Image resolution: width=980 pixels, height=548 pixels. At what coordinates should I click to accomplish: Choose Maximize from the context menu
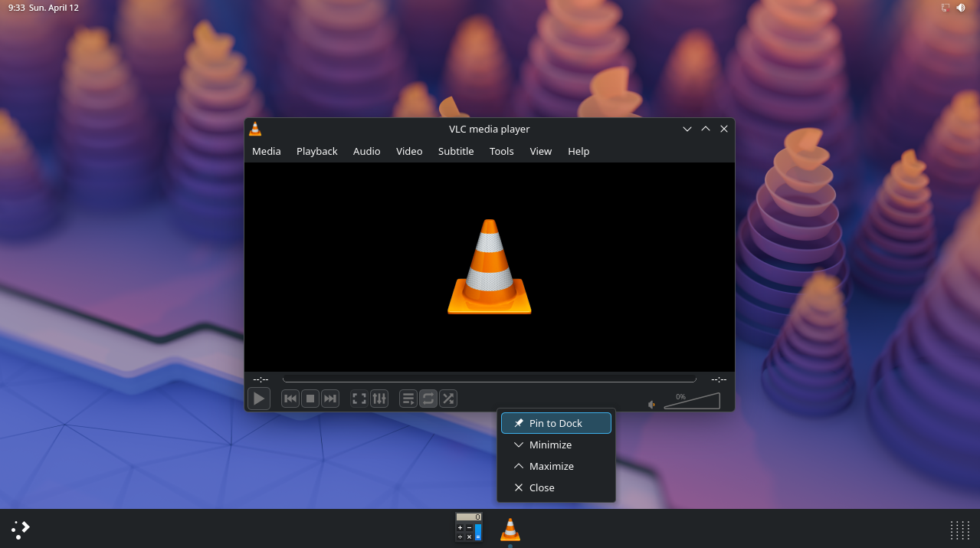pos(551,466)
